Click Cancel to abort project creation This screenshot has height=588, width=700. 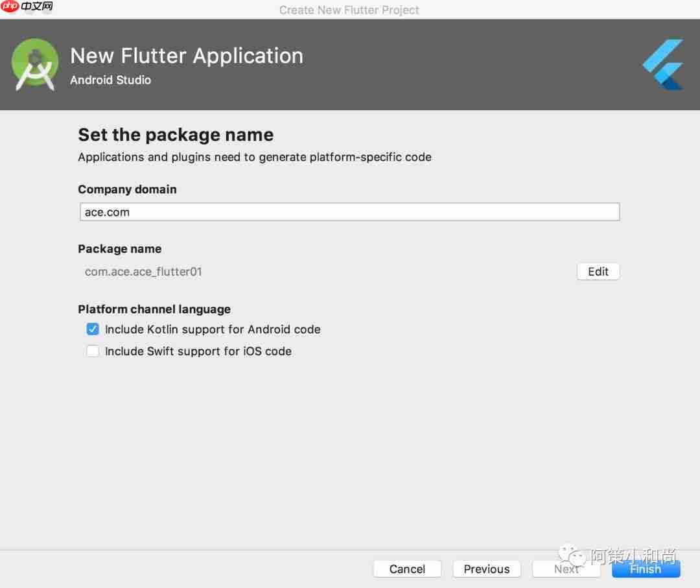click(407, 569)
